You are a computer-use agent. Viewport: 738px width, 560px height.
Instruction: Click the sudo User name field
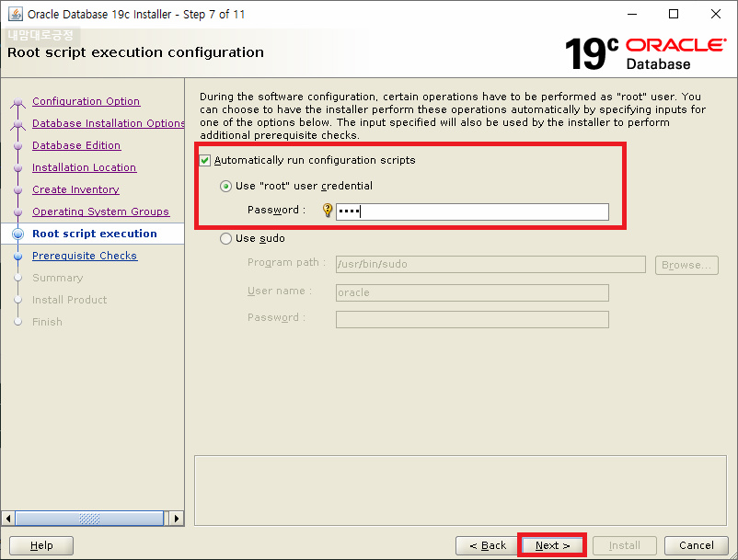coord(472,292)
